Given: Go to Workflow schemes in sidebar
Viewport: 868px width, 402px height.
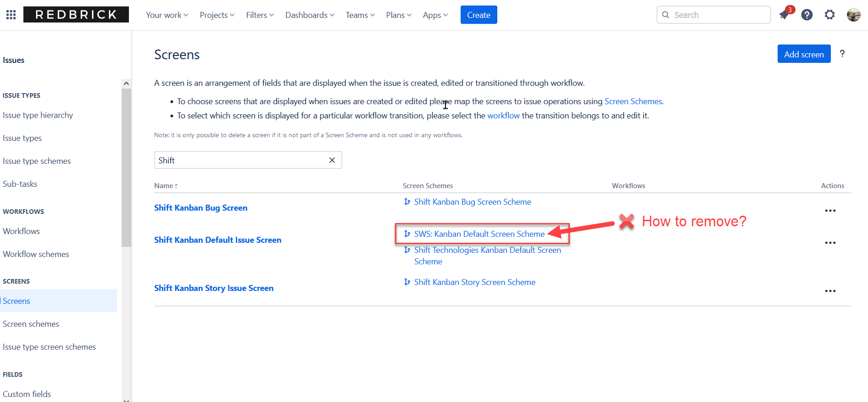Looking at the screenshot, I should click(x=36, y=254).
